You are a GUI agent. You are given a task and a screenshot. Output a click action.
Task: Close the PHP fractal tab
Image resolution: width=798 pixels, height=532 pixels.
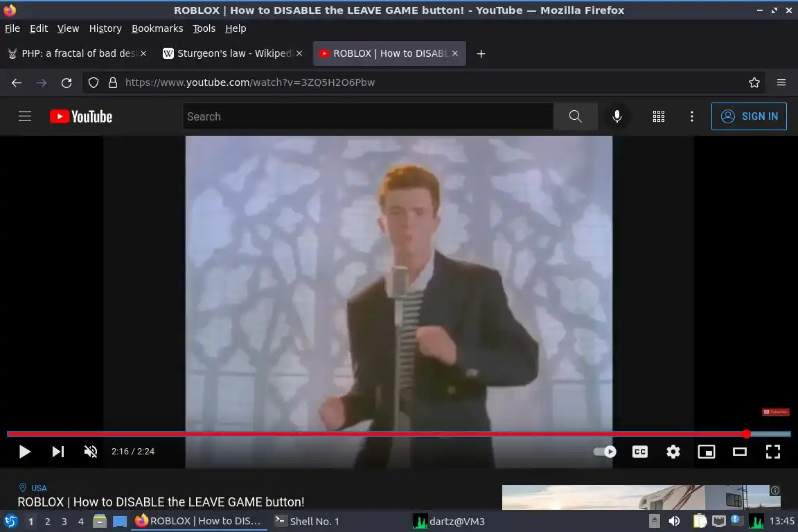pyautogui.click(x=143, y=53)
